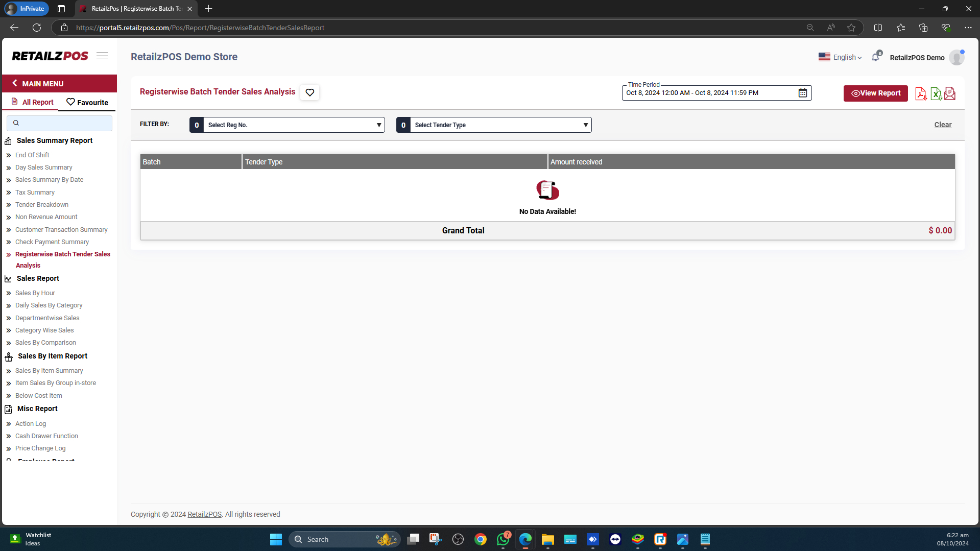Toggle favourite heart for this report
This screenshot has width=980, height=551.
point(309,92)
